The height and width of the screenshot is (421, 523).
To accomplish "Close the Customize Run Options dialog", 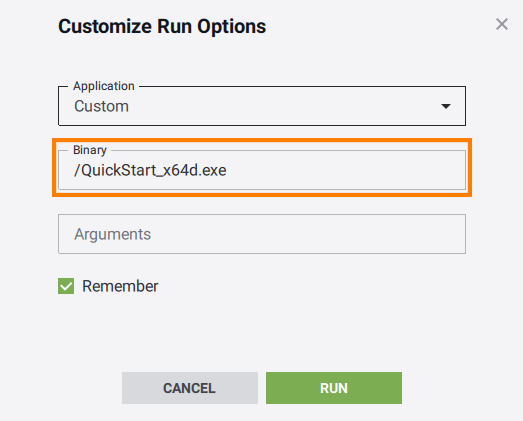I will (x=502, y=24).
